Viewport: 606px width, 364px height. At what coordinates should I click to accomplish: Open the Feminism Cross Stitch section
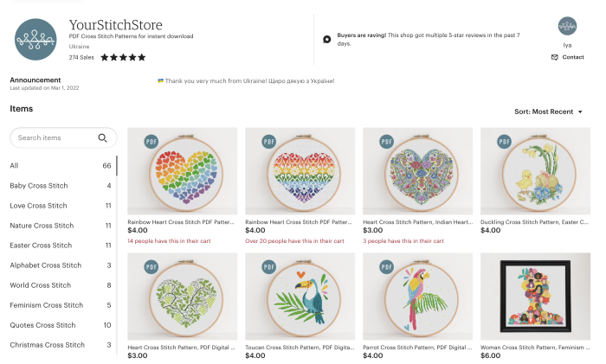(x=47, y=305)
